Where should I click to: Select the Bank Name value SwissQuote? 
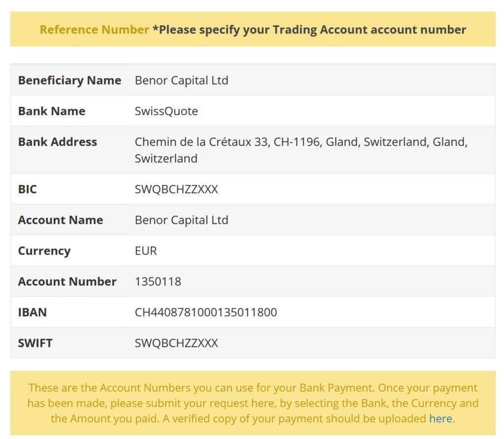[x=166, y=111]
